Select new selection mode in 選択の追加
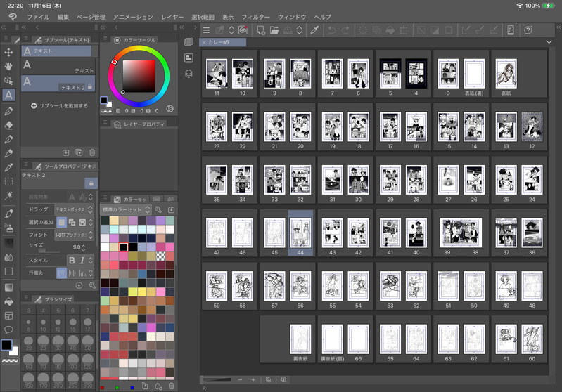Screen dimensions: 562x392 62,222
